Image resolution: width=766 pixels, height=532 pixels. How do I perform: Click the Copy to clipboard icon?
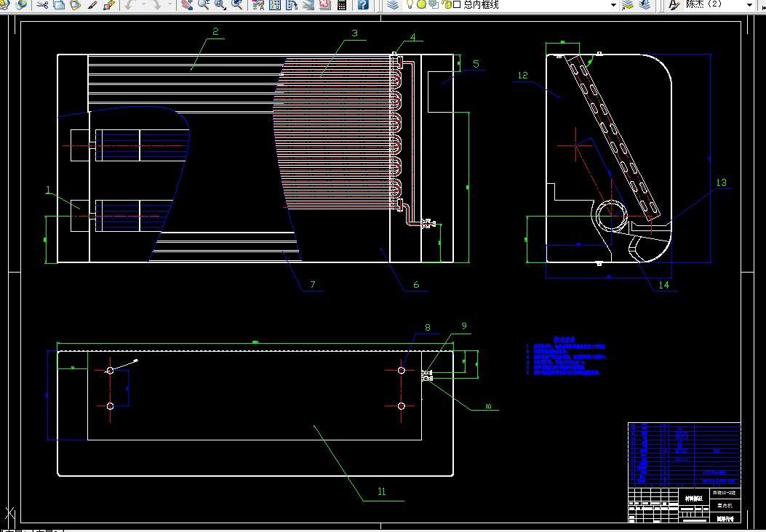(x=59, y=5)
